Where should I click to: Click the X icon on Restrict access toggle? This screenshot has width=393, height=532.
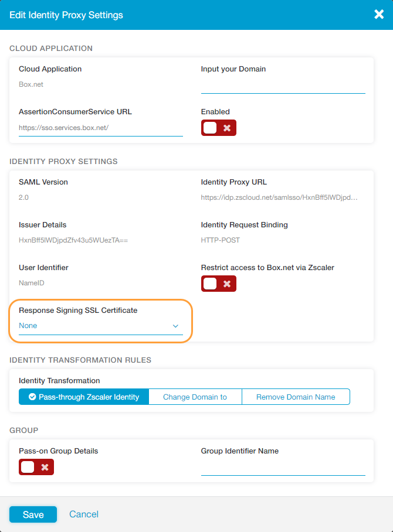click(x=227, y=284)
